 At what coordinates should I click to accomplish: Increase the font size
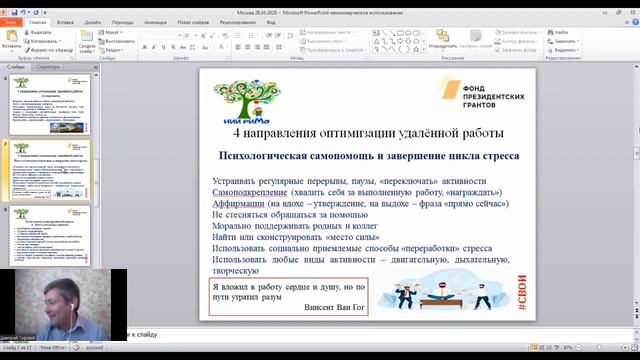[203, 36]
